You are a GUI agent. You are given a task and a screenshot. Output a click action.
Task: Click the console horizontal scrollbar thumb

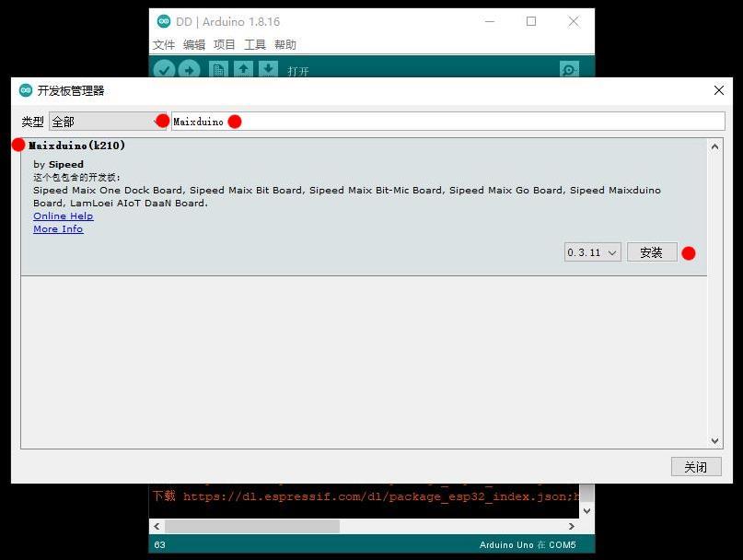tap(252, 526)
